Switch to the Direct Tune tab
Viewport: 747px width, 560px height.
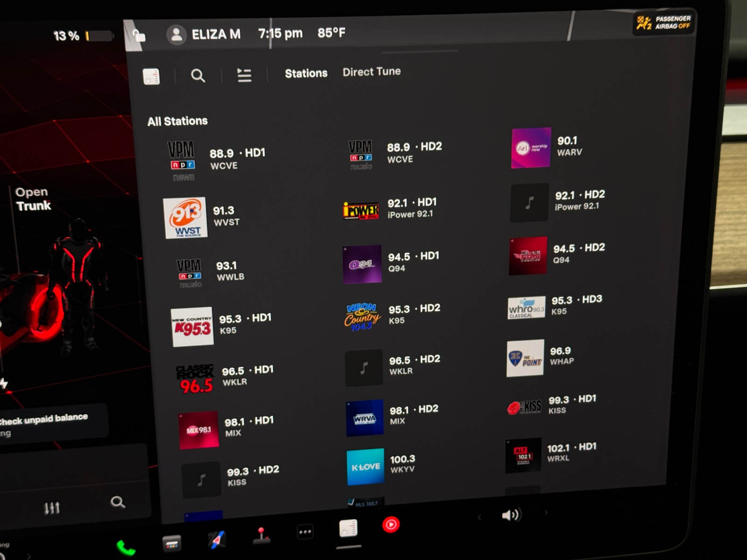point(372,72)
